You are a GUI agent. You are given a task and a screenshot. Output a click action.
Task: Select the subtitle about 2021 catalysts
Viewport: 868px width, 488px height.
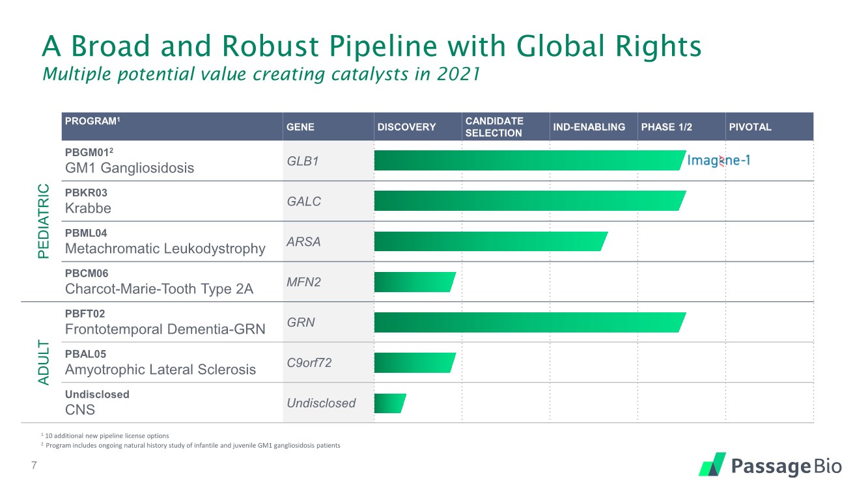pyautogui.click(x=261, y=75)
